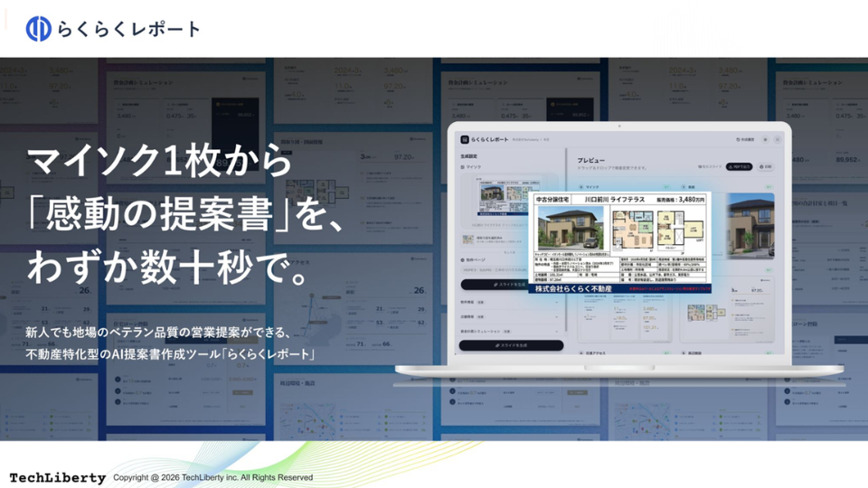Click the らくらくレポート logo in the page header
The image size is (868, 488).
tap(112, 29)
